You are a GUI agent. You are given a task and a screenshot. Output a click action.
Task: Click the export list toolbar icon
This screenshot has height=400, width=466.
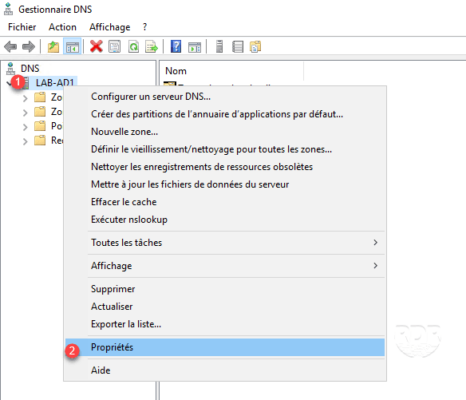point(152,47)
